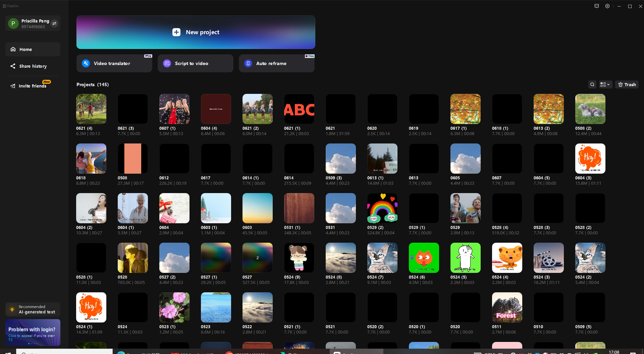The height and width of the screenshot is (354, 644).
Task: Click the Script to video icon
Action: tap(167, 63)
